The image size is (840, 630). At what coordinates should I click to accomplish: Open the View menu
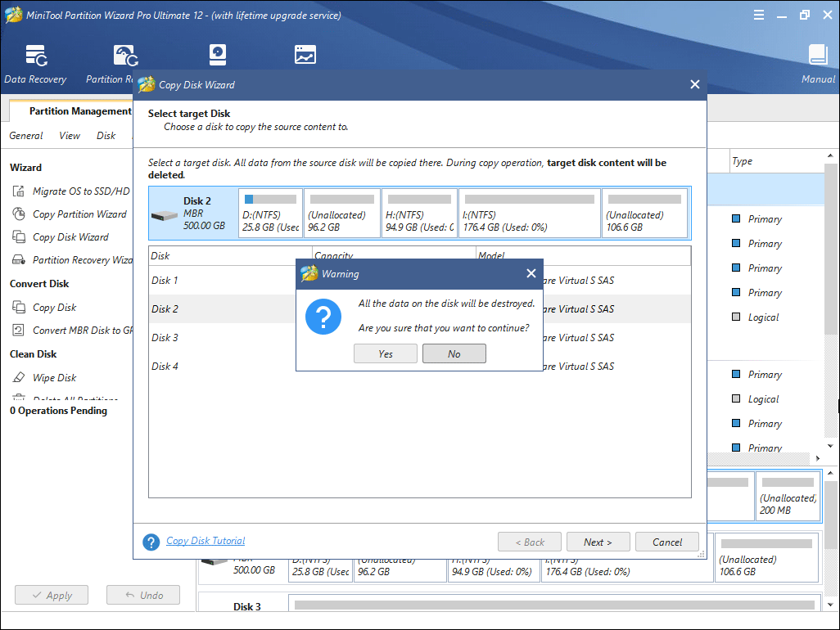point(70,136)
